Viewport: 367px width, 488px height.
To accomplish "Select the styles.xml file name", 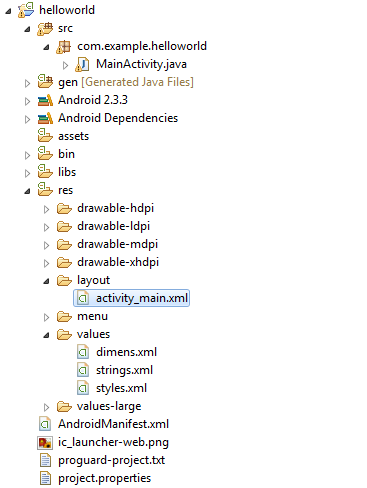I will pos(121,388).
